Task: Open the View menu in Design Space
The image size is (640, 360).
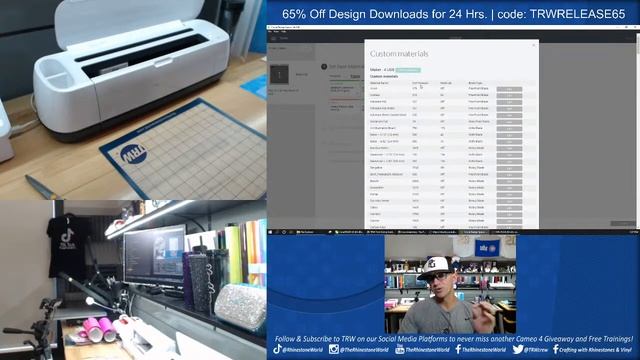Action: coord(276,31)
